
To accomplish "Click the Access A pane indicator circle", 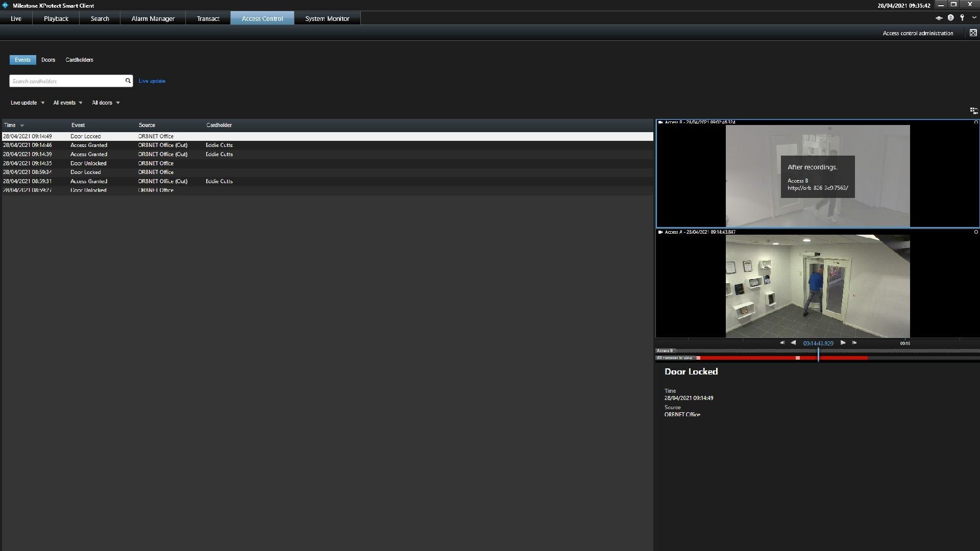I will tap(976, 232).
